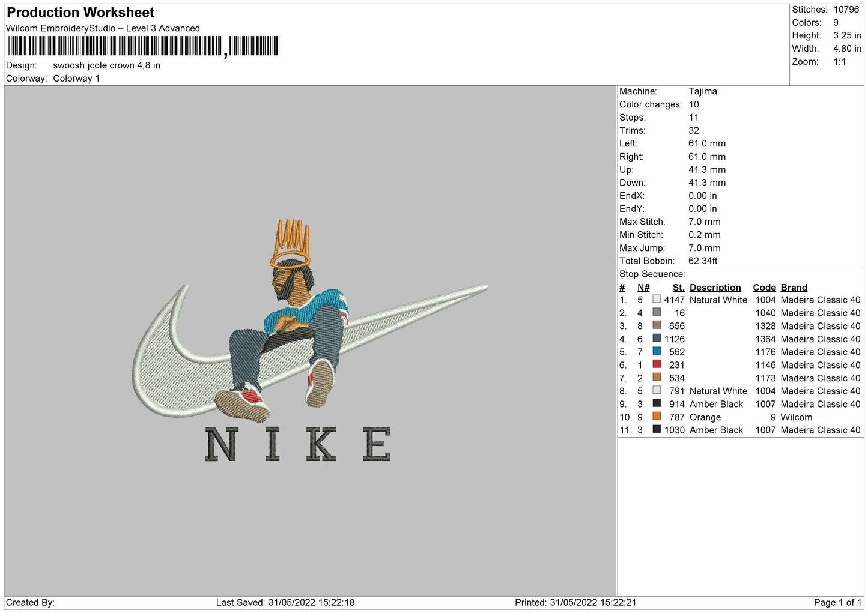The width and height of the screenshot is (868, 613).
Task: Click the black swatch in stop 11
Action: 657,430
